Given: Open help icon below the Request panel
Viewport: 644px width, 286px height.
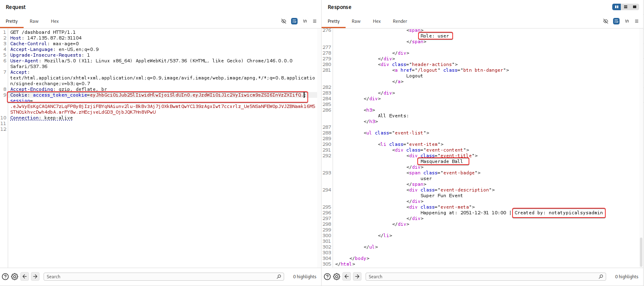Looking at the screenshot, I should [5, 277].
